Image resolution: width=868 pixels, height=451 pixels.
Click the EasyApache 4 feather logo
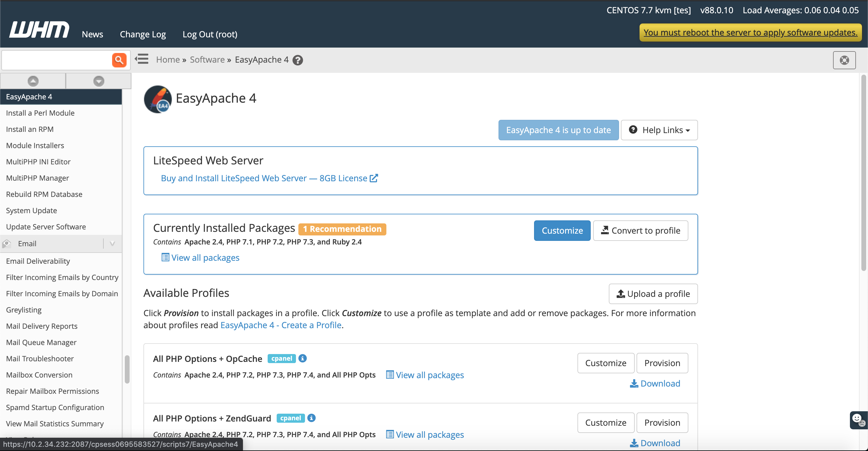pyautogui.click(x=158, y=99)
